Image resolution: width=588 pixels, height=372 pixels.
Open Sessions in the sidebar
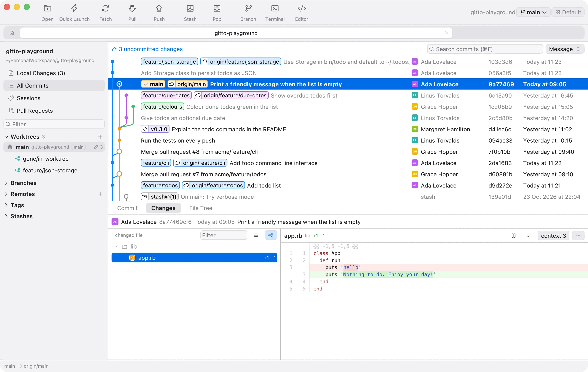54,98
